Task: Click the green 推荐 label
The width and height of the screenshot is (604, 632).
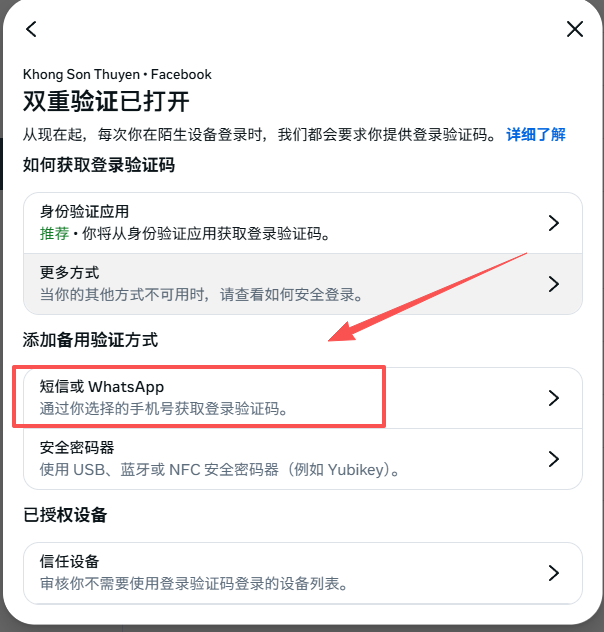Action: pos(54,233)
